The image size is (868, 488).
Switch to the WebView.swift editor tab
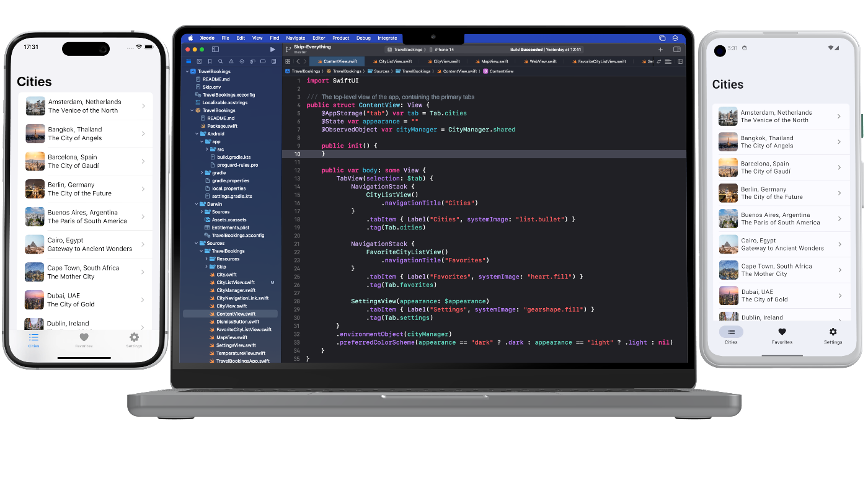click(540, 61)
